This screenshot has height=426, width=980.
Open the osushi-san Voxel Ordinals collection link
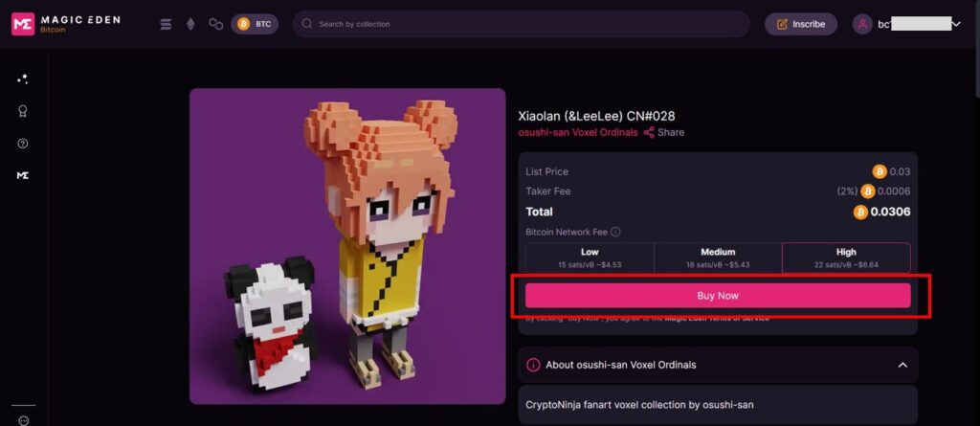pos(578,132)
